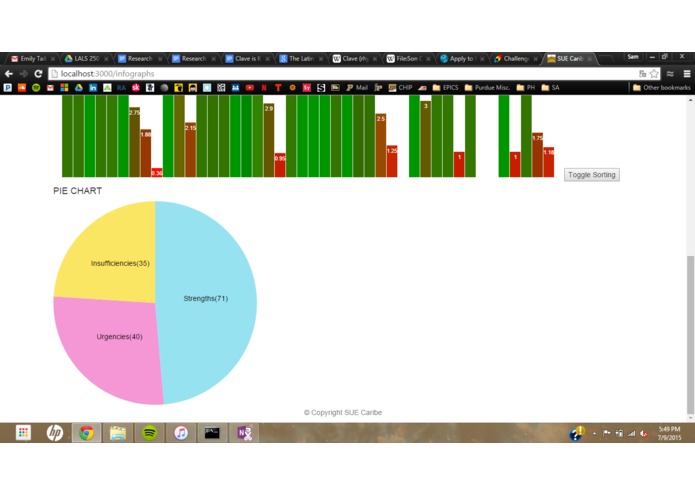The width and height of the screenshot is (695, 494).
Task: Open the Songkick 'sk' bookmark icon
Action: [x=136, y=88]
